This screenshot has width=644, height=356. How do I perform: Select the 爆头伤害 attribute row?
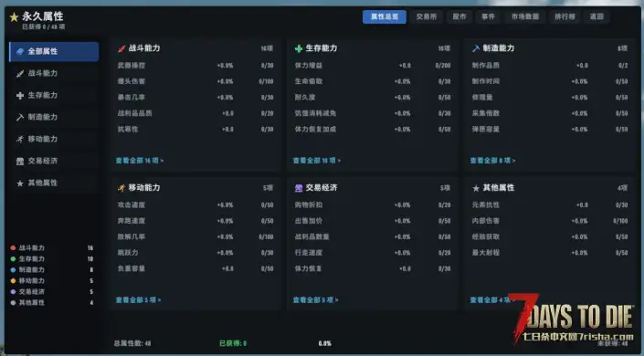coord(195,81)
